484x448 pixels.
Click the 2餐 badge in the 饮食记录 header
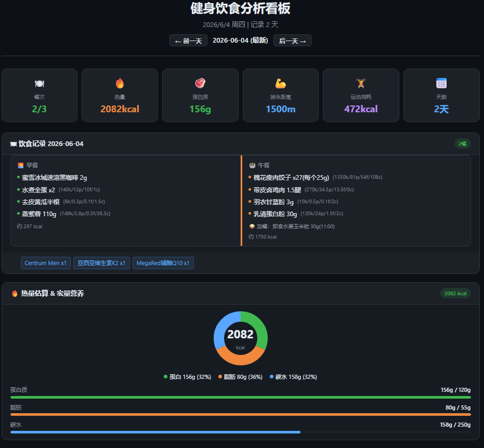[462, 144]
